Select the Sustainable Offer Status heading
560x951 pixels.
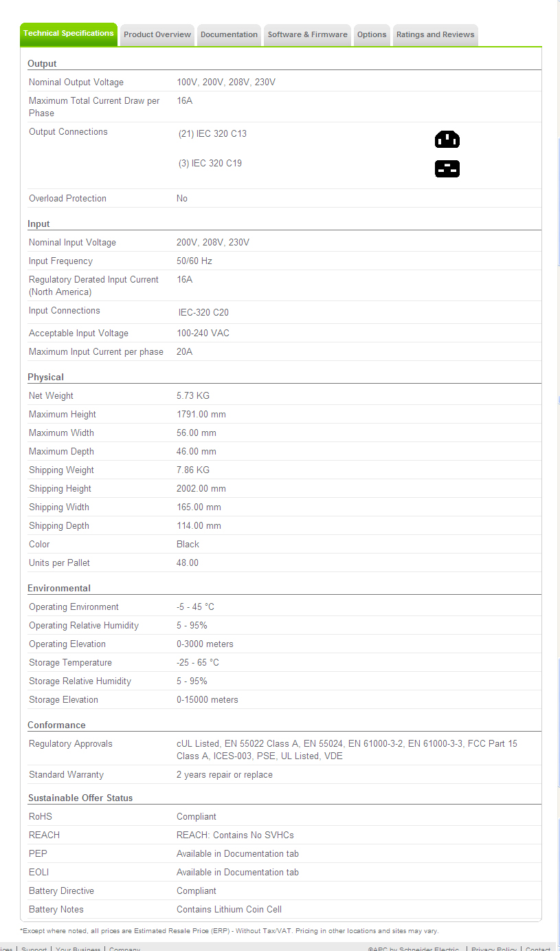click(80, 798)
